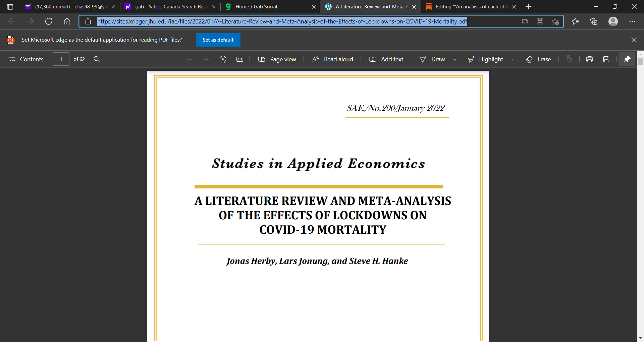Open Page view options

[277, 59]
